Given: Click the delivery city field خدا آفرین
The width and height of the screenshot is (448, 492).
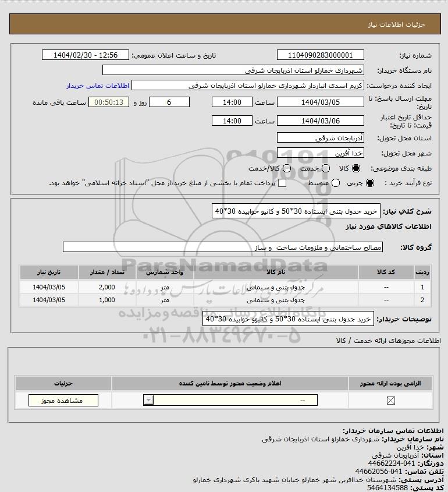Looking at the screenshot, I should (321, 153).
